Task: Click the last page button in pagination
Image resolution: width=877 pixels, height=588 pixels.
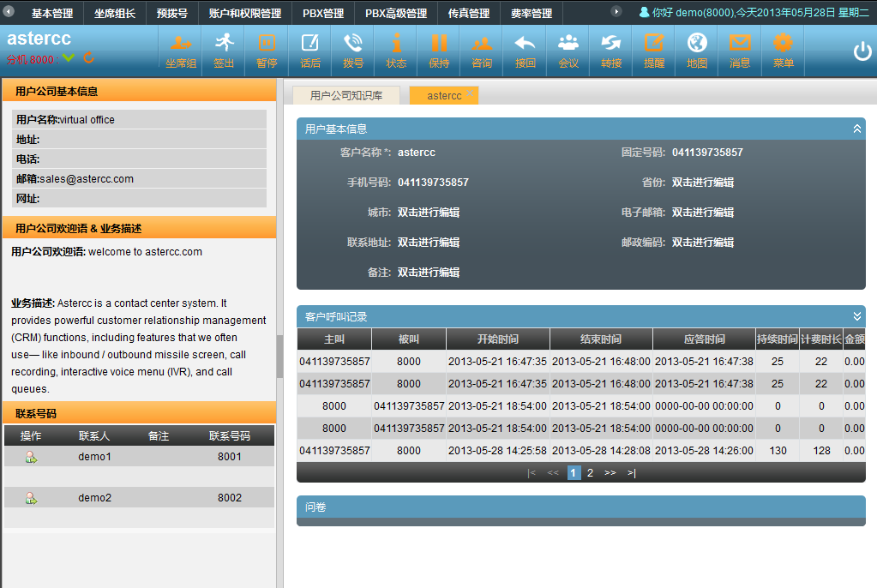Action: [631, 472]
